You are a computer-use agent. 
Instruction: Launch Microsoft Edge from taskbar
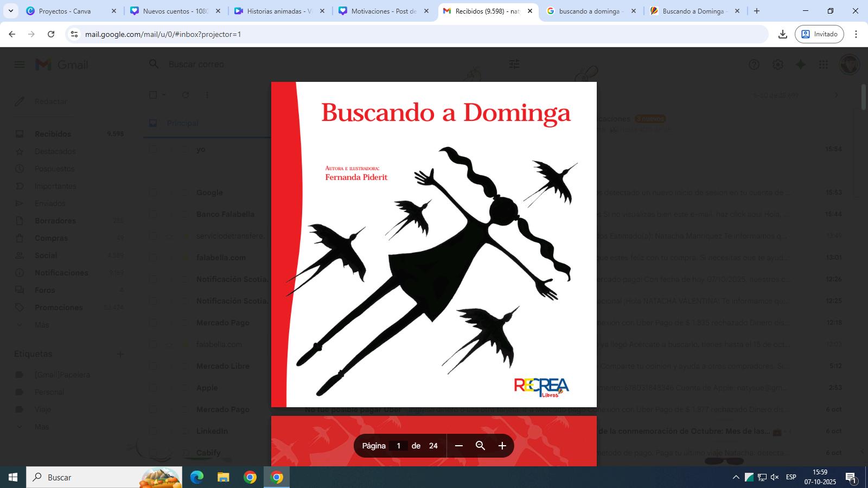point(196,477)
